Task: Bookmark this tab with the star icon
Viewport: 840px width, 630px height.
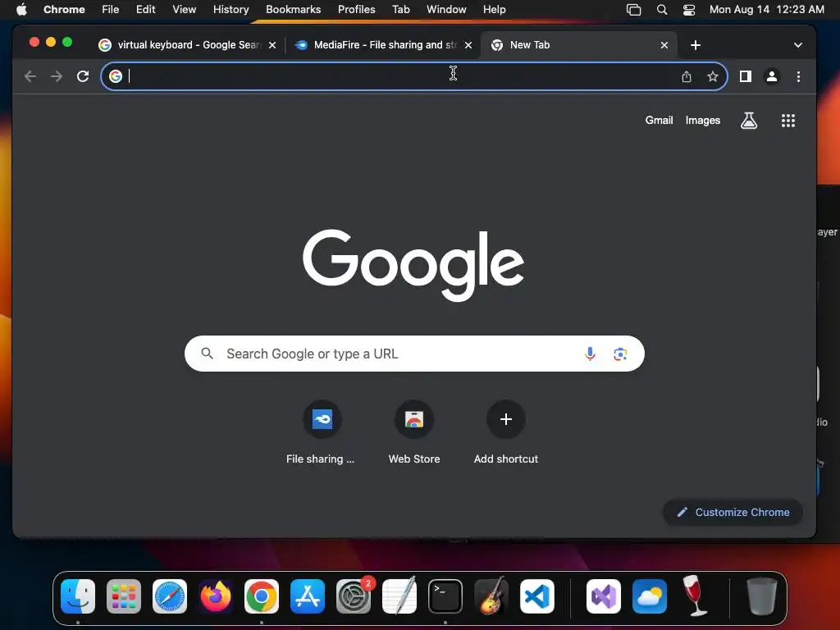Action: point(713,76)
